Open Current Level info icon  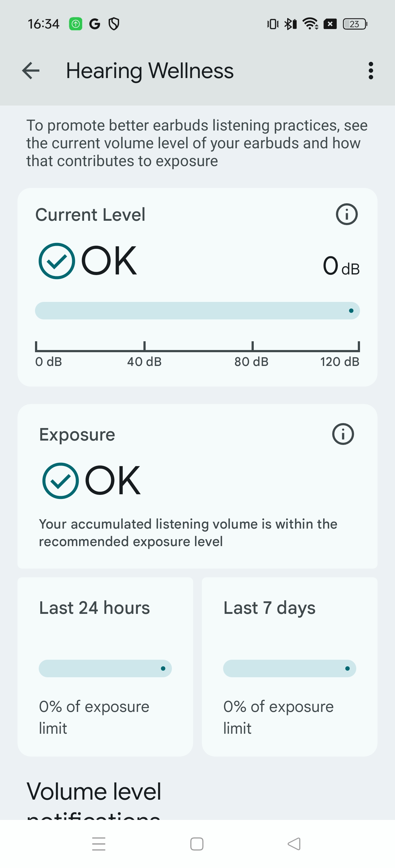click(x=347, y=214)
